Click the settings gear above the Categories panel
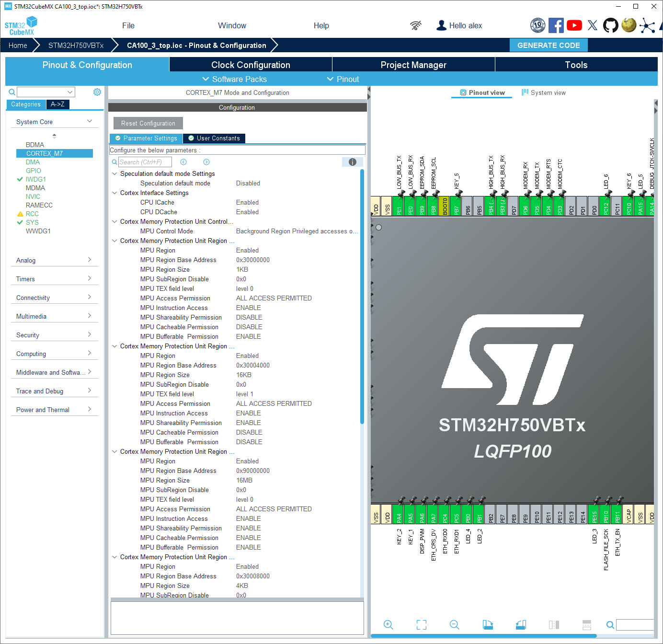 tap(97, 92)
